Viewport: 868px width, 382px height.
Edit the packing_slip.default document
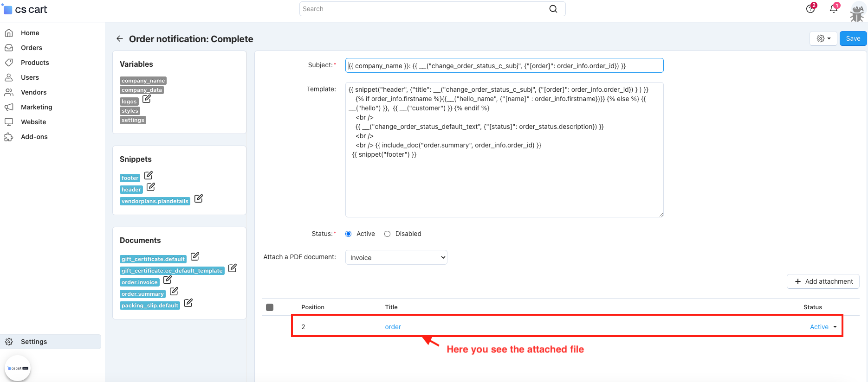point(188,303)
